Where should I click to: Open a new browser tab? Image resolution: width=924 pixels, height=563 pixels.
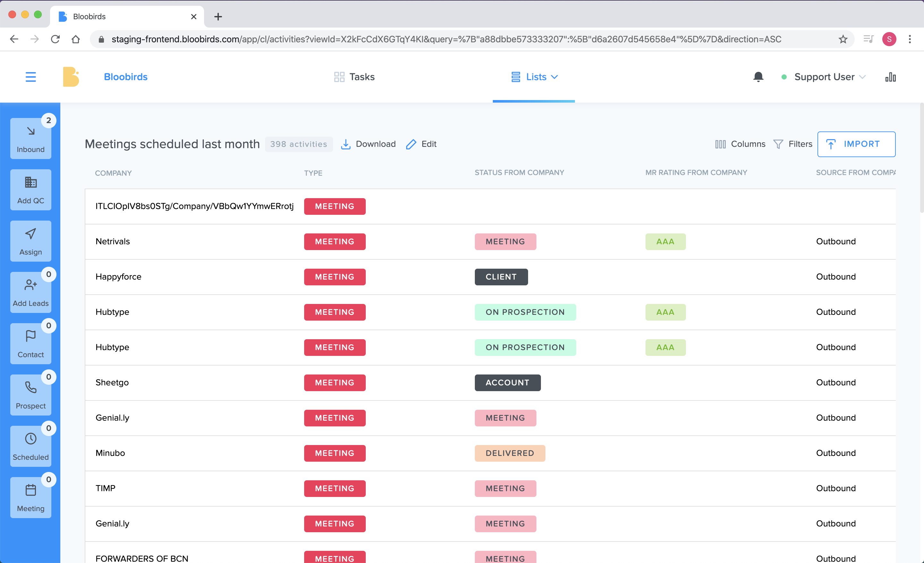coord(218,16)
